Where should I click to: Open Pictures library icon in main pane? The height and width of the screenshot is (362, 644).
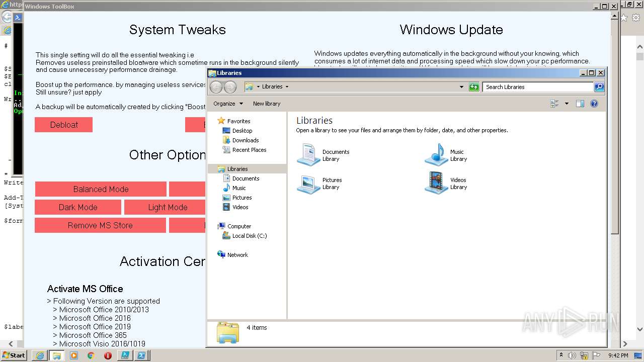point(308,184)
